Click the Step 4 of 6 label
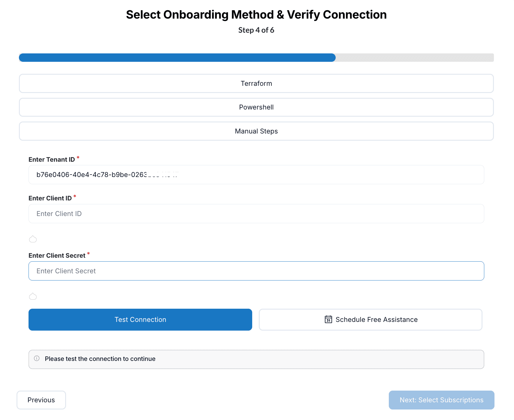 (x=256, y=30)
